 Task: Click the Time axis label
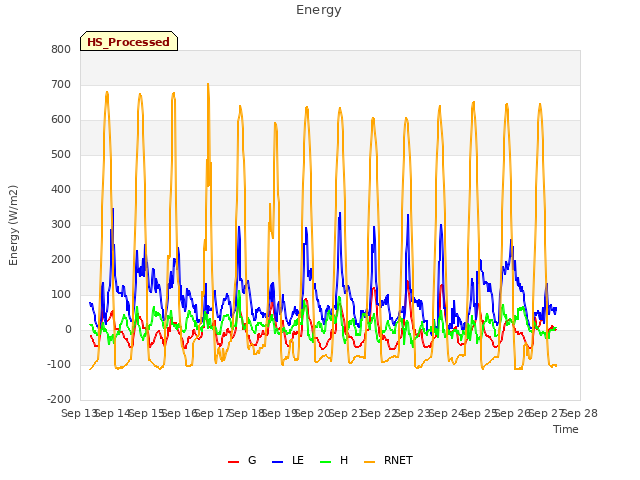point(566,429)
